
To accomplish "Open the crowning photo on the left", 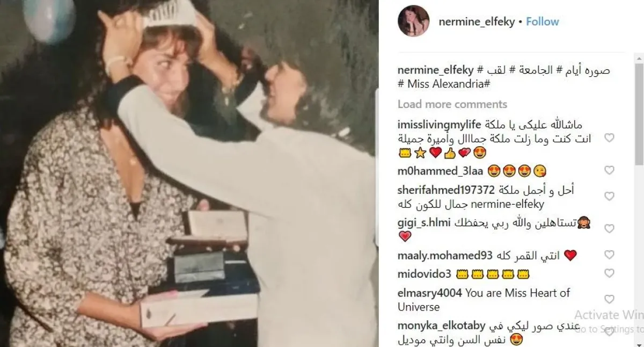I will tap(189, 173).
